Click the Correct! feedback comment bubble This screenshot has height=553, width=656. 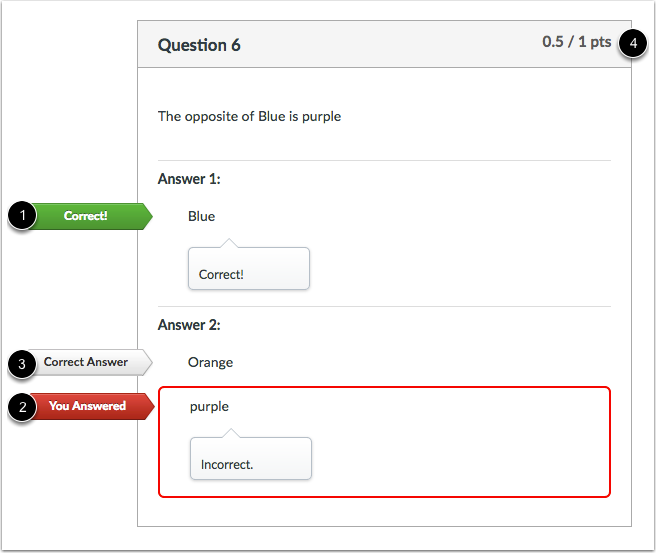(249, 268)
